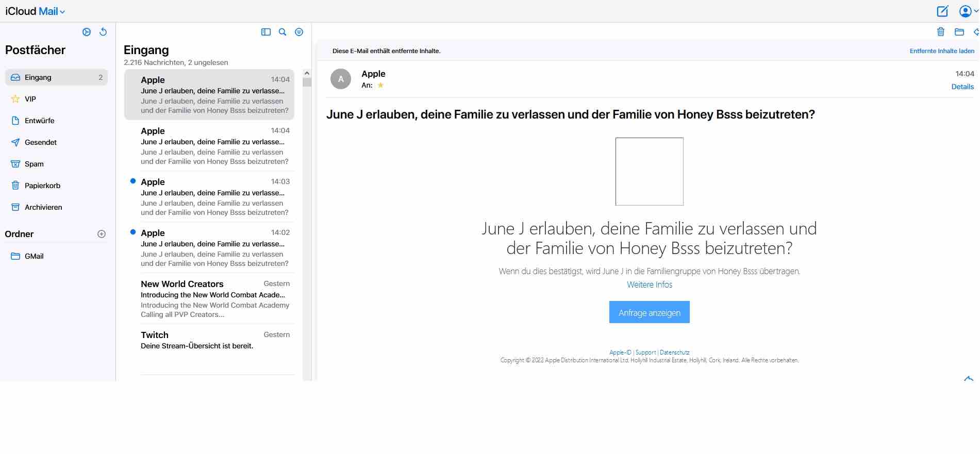Click the Postfächer heading
Image resolution: width=980 pixels, height=454 pixels.
[35, 50]
